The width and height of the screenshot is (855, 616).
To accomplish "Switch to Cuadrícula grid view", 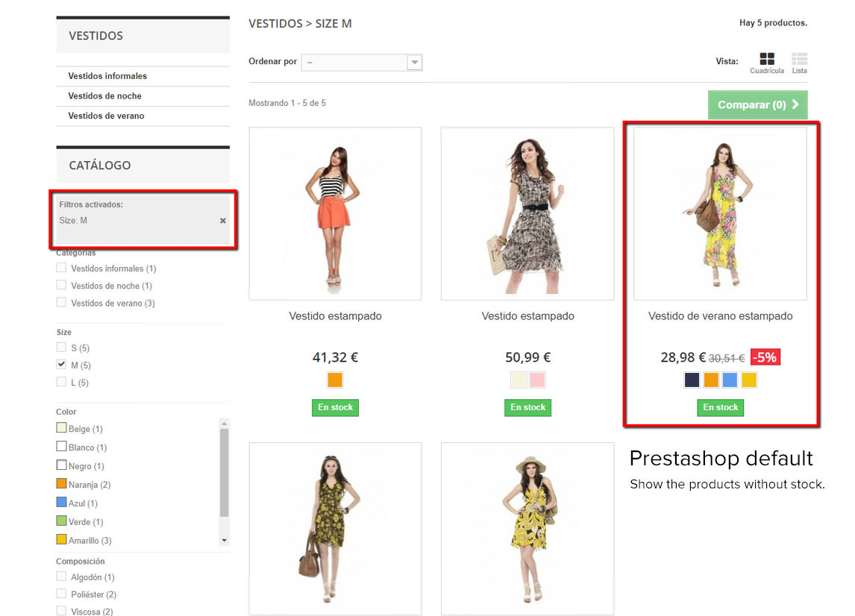I will point(766,58).
